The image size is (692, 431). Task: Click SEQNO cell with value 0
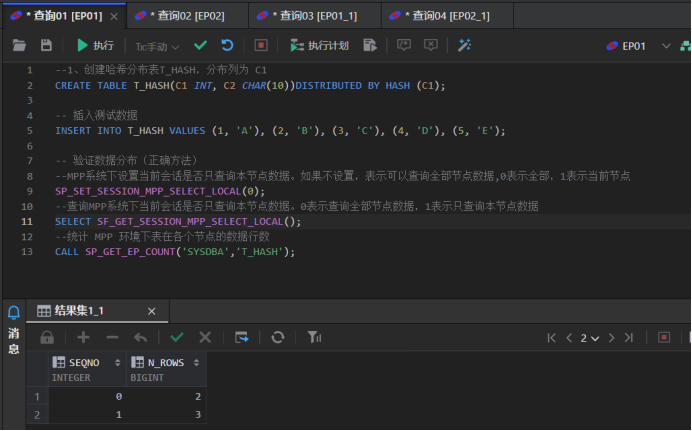(87, 397)
